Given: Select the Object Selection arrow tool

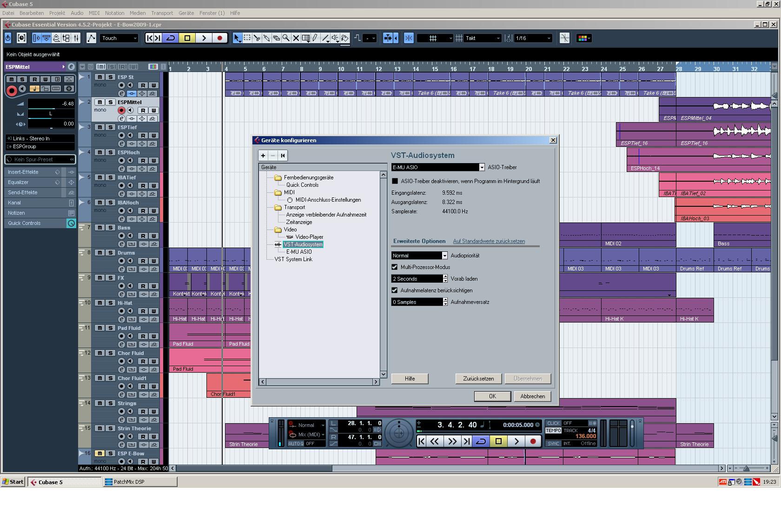Looking at the screenshot, I should [238, 38].
